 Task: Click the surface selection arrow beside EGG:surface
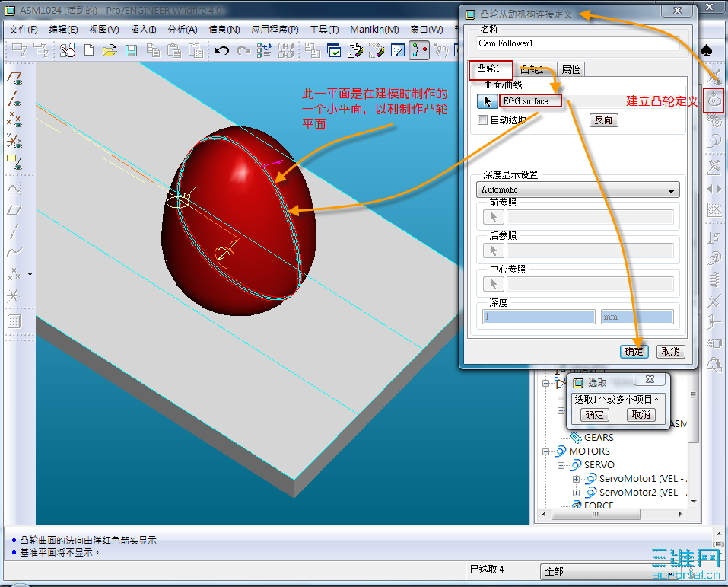tap(487, 100)
